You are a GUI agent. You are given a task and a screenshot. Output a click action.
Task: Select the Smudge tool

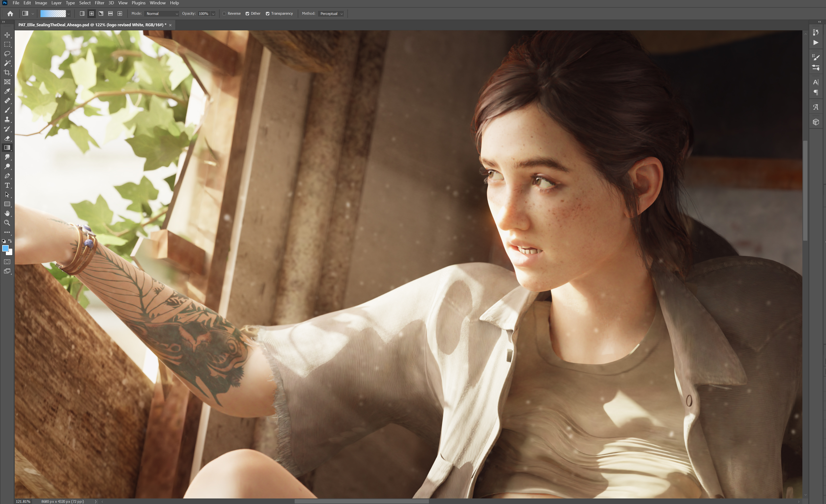(x=7, y=157)
